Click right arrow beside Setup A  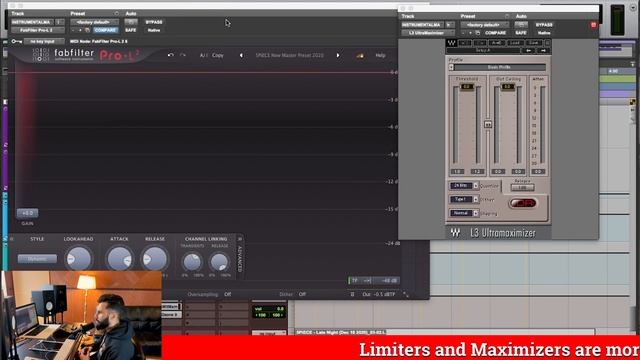coord(543,51)
